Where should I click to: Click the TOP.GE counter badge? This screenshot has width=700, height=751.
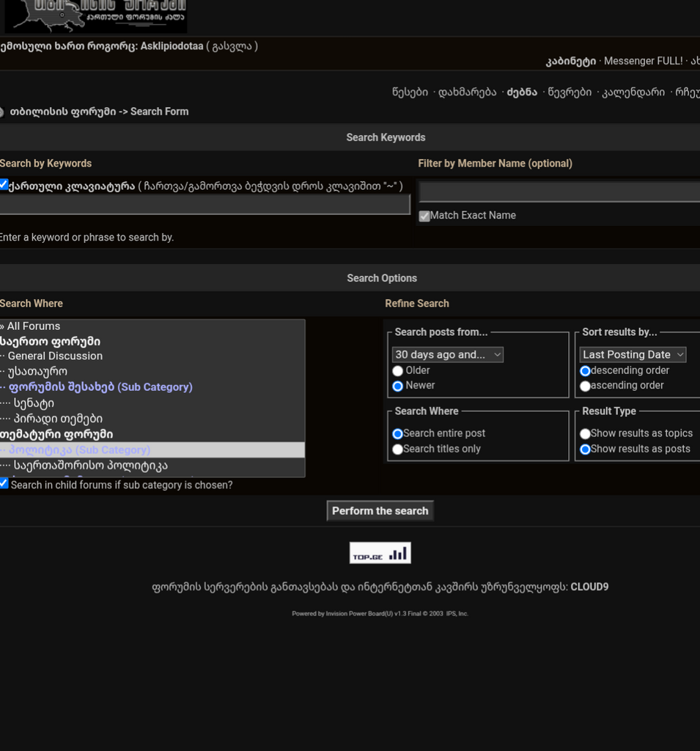tap(380, 552)
